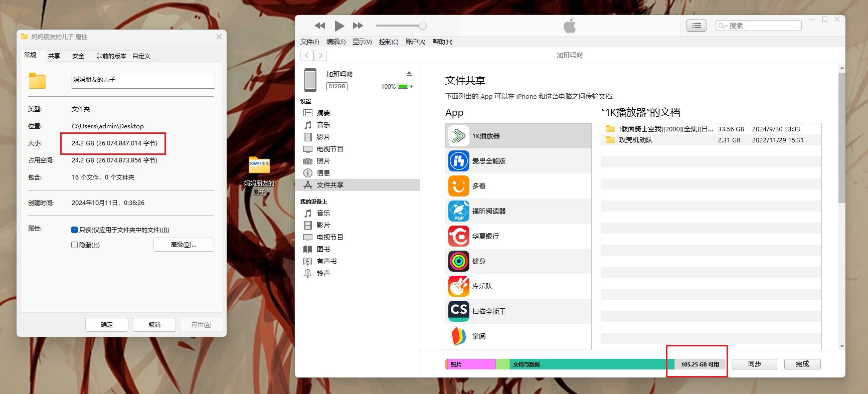
Task: Enable the 隐藏 hidden checkbox
Action: click(x=75, y=245)
